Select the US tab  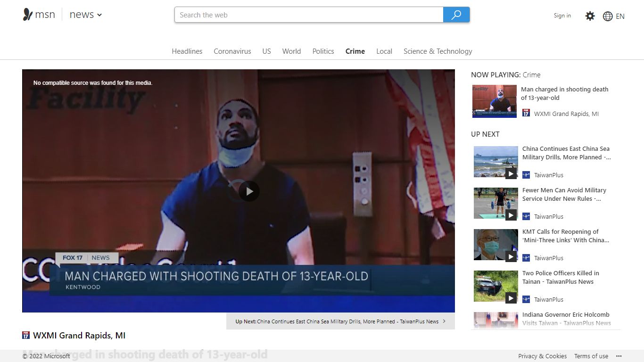click(267, 51)
